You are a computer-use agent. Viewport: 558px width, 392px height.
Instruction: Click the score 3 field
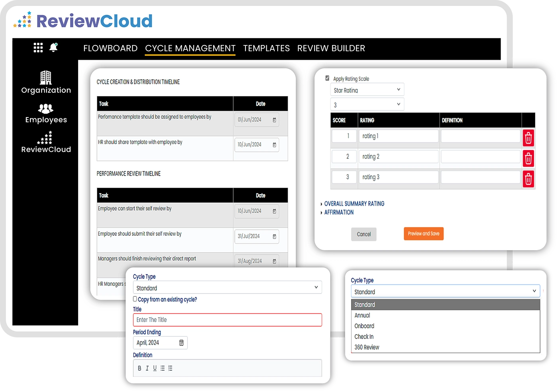click(x=344, y=177)
